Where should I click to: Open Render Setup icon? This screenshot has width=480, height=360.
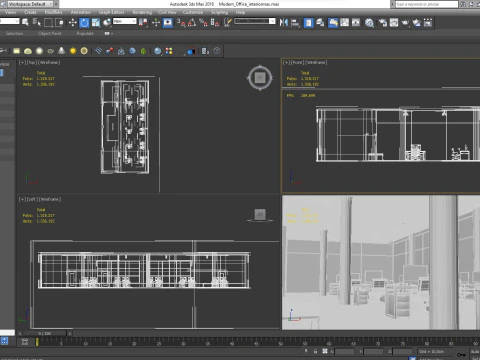(x=383, y=22)
